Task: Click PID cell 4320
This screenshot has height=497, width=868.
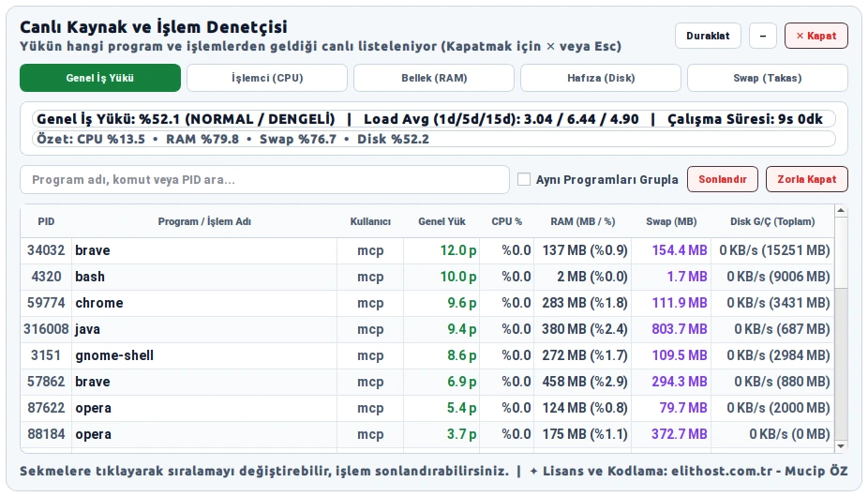Action: pyautogui.click(x=46, y=277)
